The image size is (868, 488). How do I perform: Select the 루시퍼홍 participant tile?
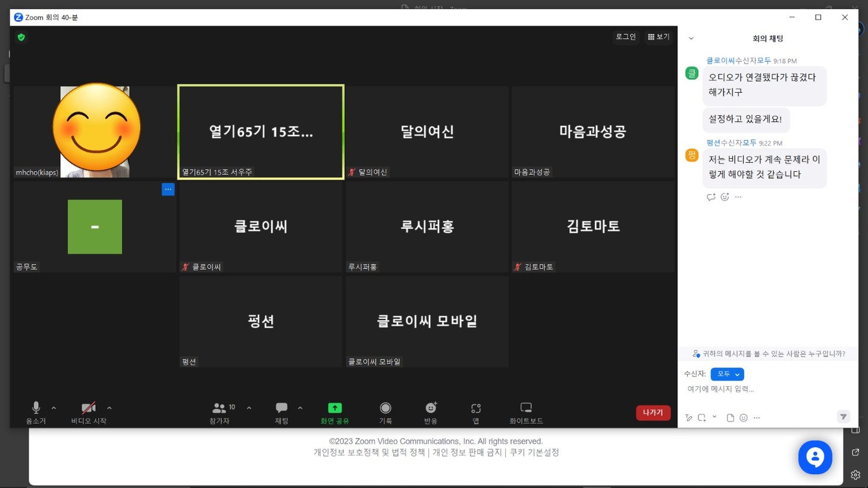click(427, 226)
